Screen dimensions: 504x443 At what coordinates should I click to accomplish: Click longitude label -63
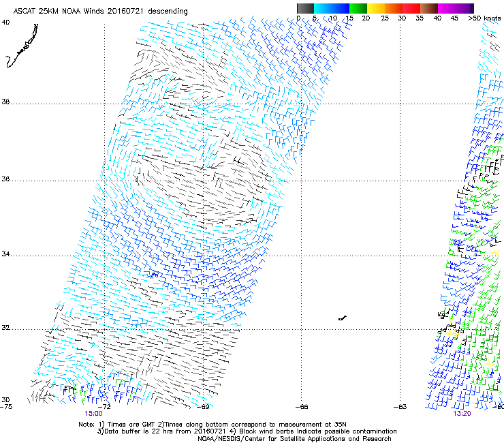[x=400, y=407]
